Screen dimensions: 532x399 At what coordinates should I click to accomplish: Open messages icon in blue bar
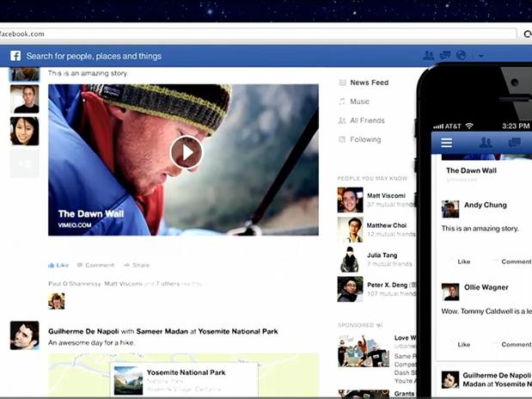click(x=445, y=55)
